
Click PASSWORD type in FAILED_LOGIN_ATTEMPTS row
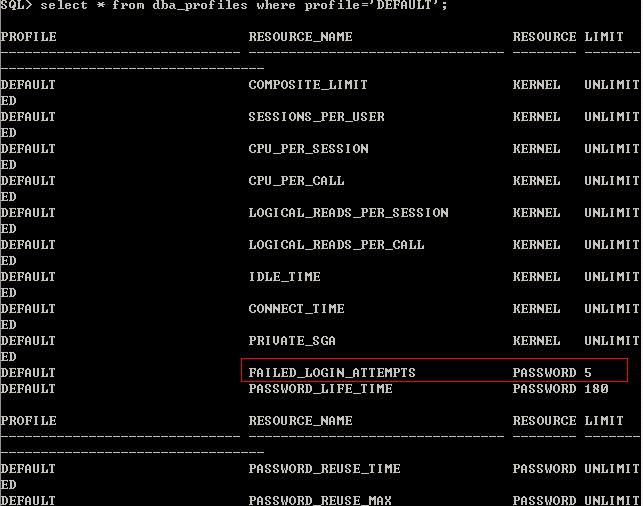click(x=544, y=373)
